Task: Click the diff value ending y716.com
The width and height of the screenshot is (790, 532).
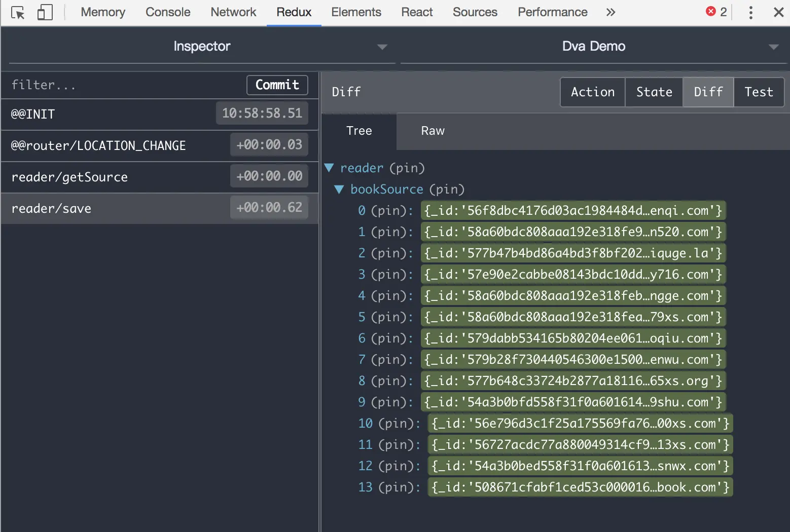Action: click(573, 274)
